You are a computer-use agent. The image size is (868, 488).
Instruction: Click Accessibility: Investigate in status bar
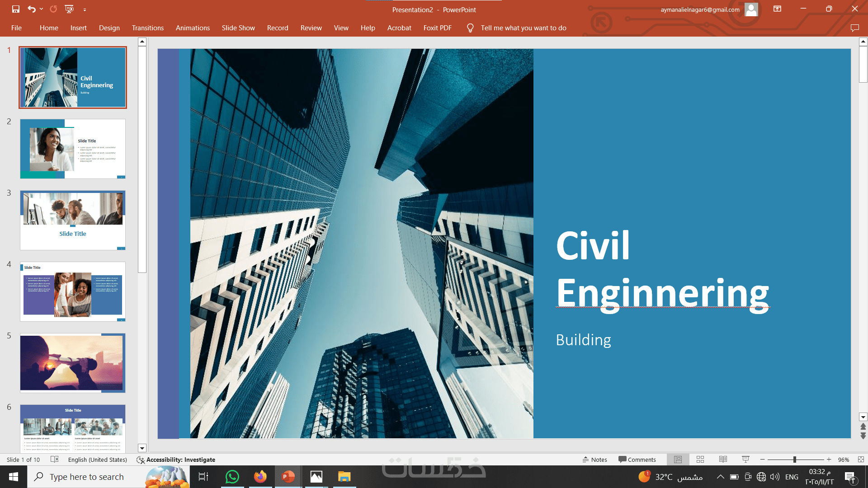pyautogui.click(x=176, y=460)
